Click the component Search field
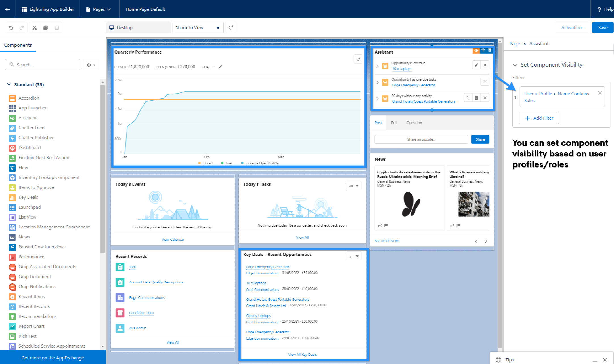This screenshot has width=614, height=364. 43,65
